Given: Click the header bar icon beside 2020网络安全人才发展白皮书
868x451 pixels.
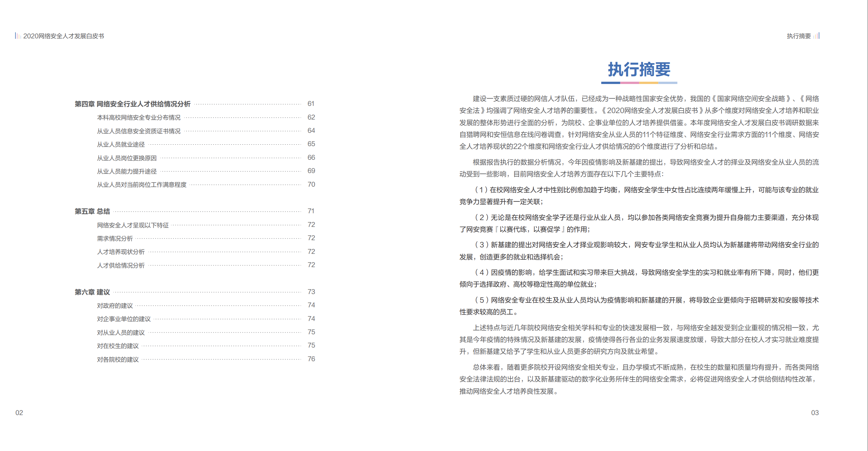Looking at the screenshot, I should point(18,35).
